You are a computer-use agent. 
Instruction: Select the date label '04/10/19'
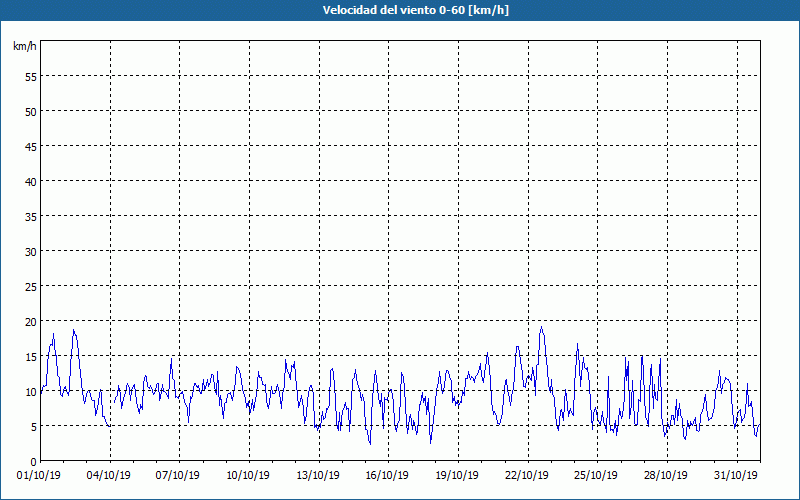[x=109, y=476]
